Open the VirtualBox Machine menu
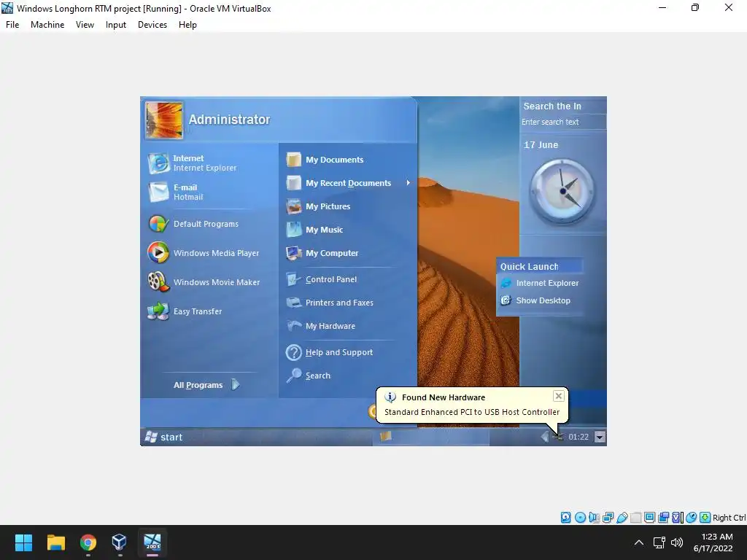This screenshot has height=560, width=747. pyautogui.click(x=47, y=25)
